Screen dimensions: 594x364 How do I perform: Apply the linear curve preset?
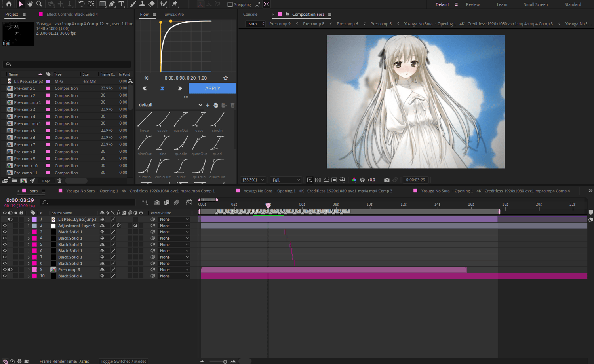click(x=145, y=122)
